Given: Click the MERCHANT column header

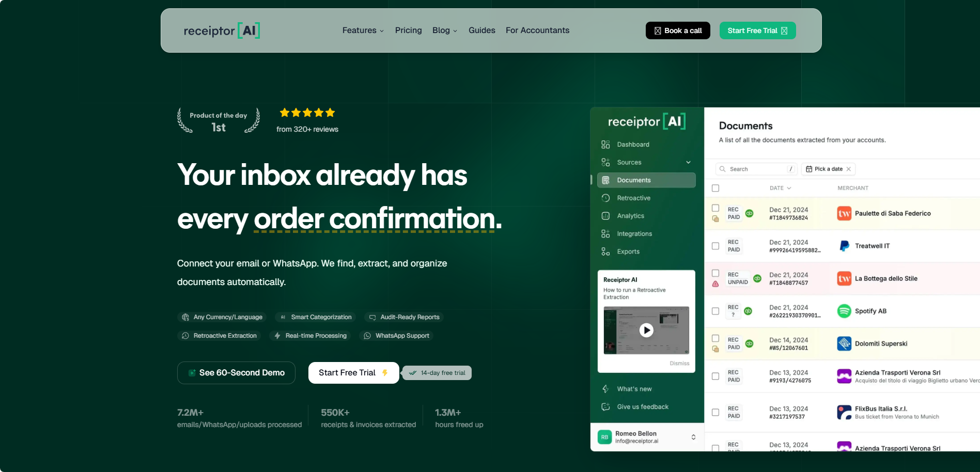Looking at the screenshot, I should (853, 188).
